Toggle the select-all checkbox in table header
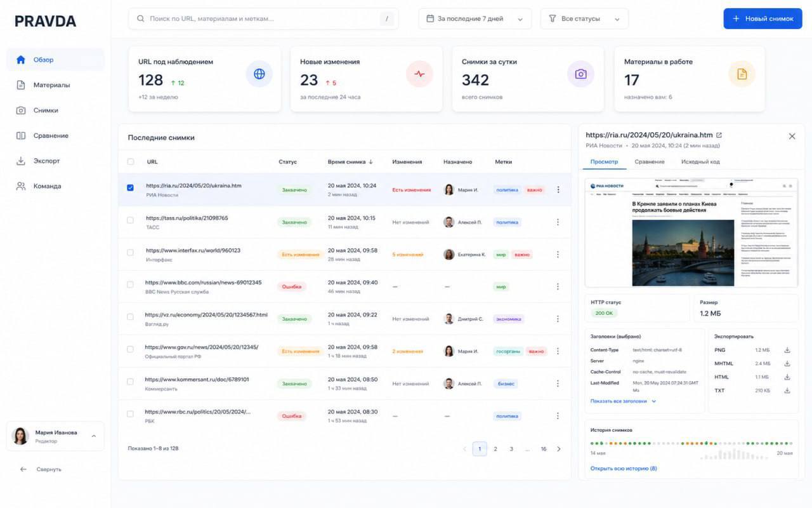Viewport: 812px width, 508px height. coord(131,162)
